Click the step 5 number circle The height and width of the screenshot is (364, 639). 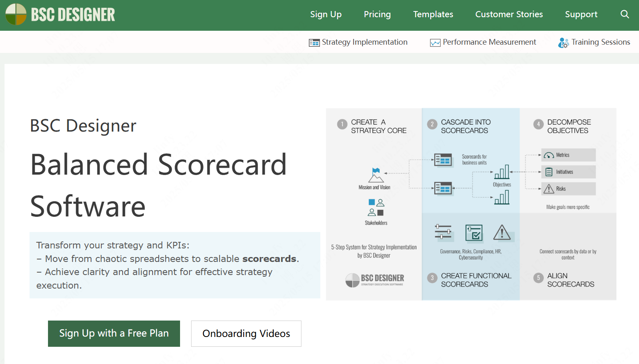pos(539,278)
